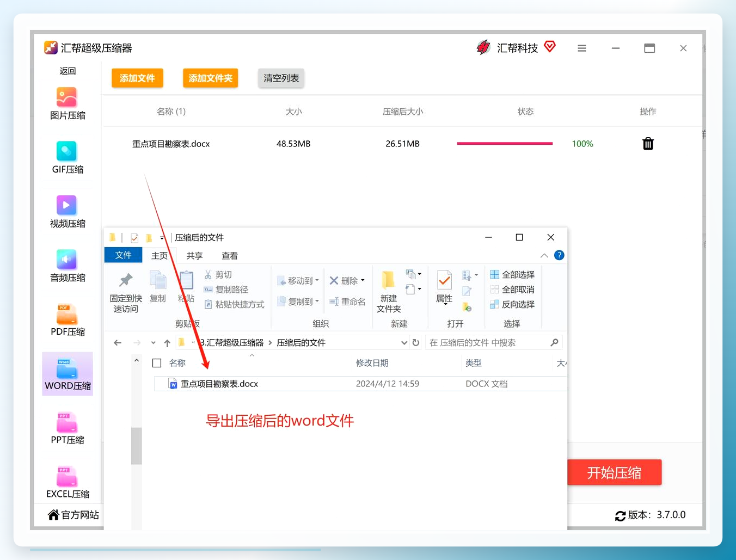This screenshot has width=736, height=560.
Task: Open the 图片压缩 image compression tool
Action: point(67,103)
